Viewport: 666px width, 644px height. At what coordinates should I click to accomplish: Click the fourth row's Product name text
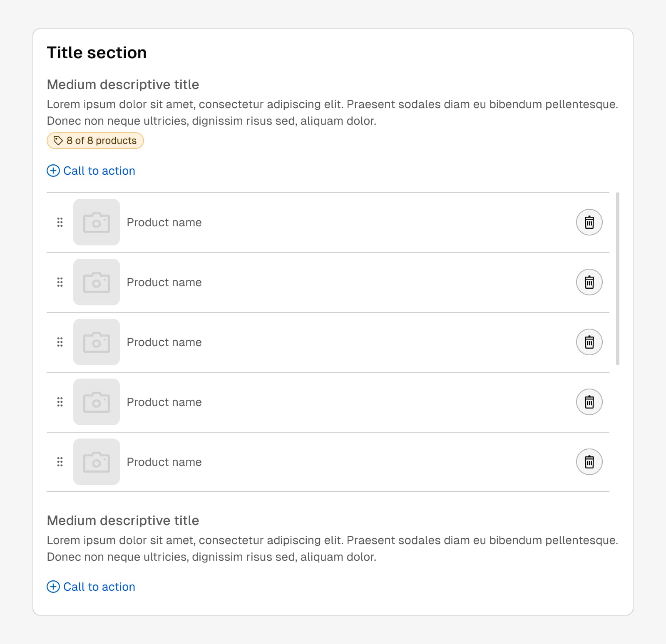[x=164, y=402]
